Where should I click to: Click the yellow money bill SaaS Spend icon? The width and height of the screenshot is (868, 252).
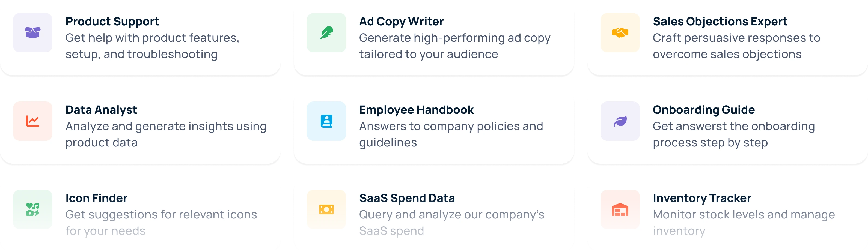tap(326, 209)
